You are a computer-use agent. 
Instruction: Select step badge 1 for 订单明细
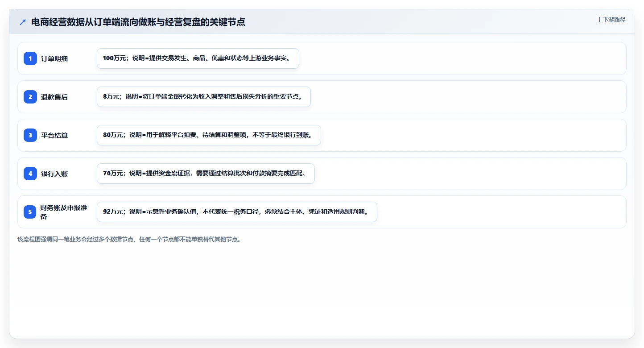click(30, 58)
